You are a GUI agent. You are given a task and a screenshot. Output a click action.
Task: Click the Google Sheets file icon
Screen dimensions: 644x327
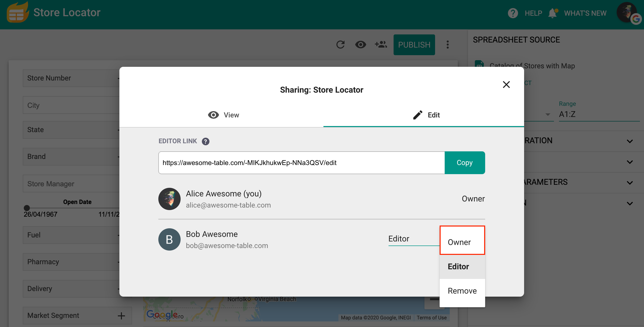pyautogui.click(x=479, y=64)
